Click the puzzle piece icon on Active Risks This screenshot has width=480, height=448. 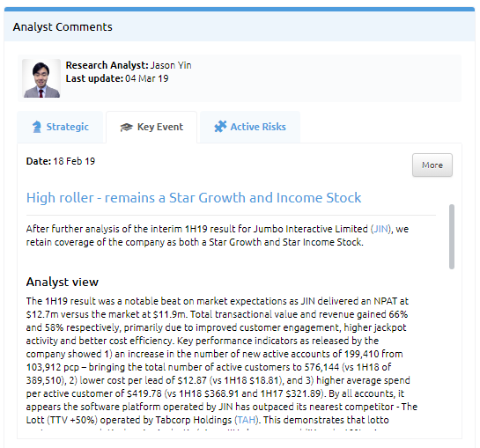(x=220, y=127)
